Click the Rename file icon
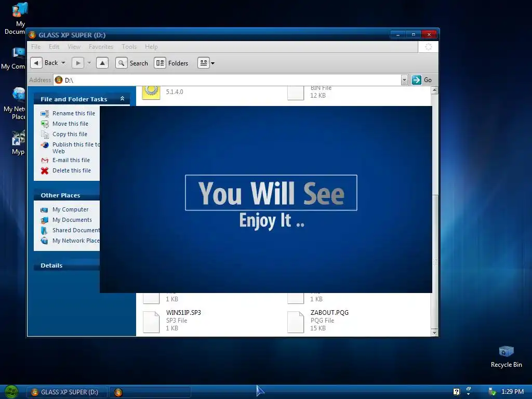 [45, 114]
